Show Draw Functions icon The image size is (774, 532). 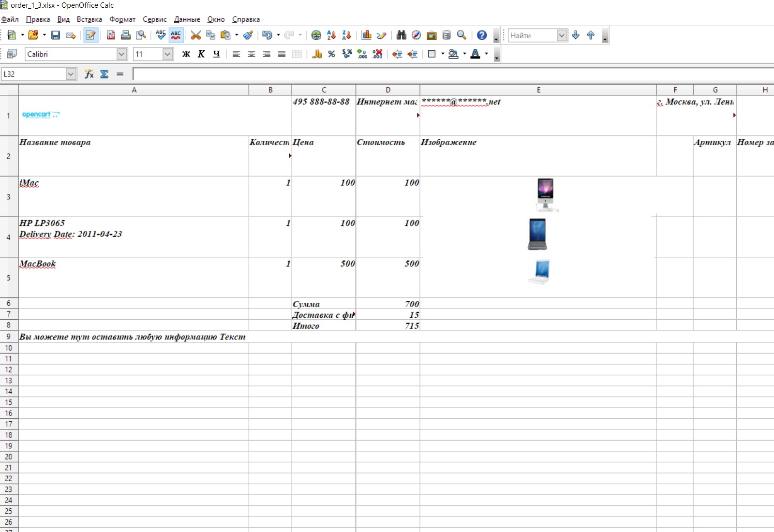(x=382, y=35)
